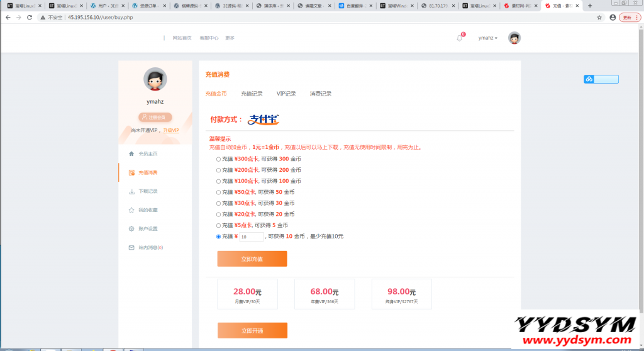Select the ¥100 recharge radio button
644x351 pixels.
tap(218, 181)
